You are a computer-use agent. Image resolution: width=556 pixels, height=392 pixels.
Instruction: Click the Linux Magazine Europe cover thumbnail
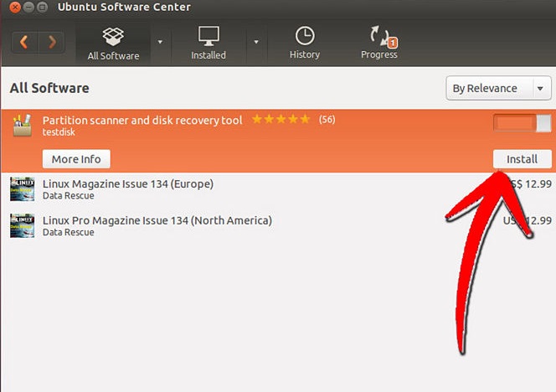click(x=22, y=189)
